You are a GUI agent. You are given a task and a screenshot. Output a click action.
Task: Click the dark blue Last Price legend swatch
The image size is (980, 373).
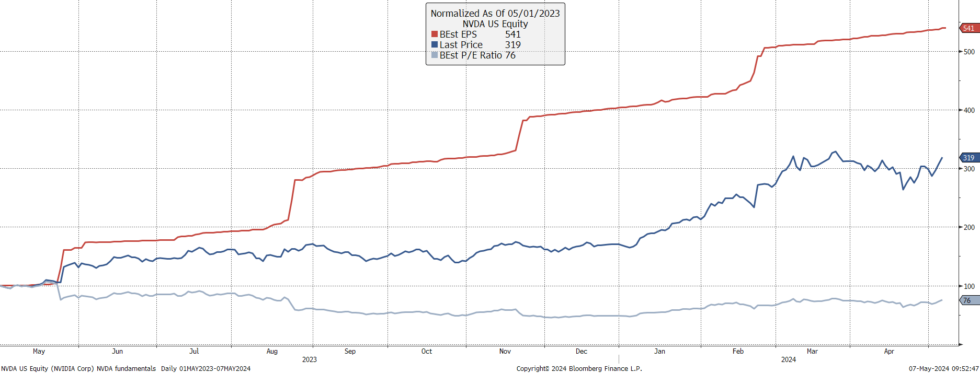click(434, 45)
